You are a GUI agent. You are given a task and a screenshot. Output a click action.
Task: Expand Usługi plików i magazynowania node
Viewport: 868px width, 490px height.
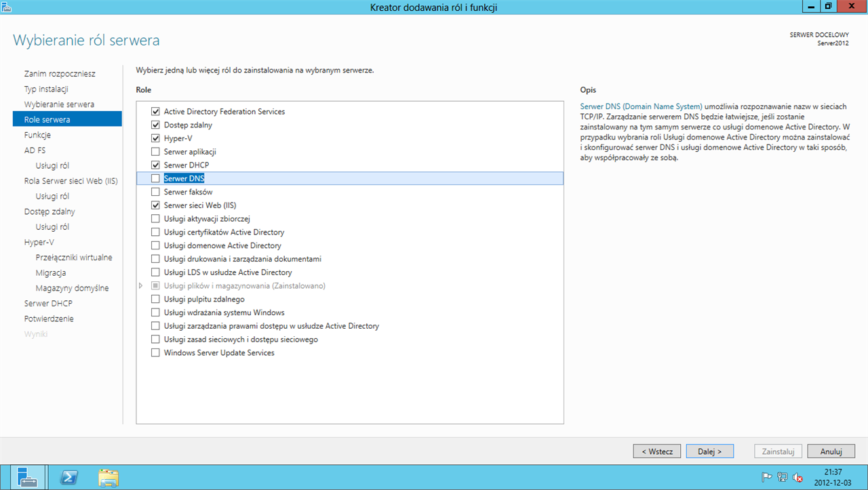[x=141, y=286]
